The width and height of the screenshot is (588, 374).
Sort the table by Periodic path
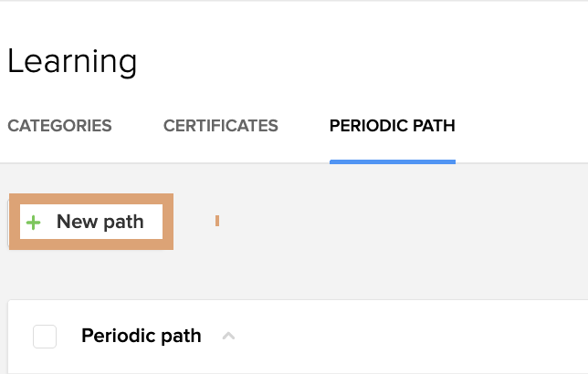coord(141,336)
